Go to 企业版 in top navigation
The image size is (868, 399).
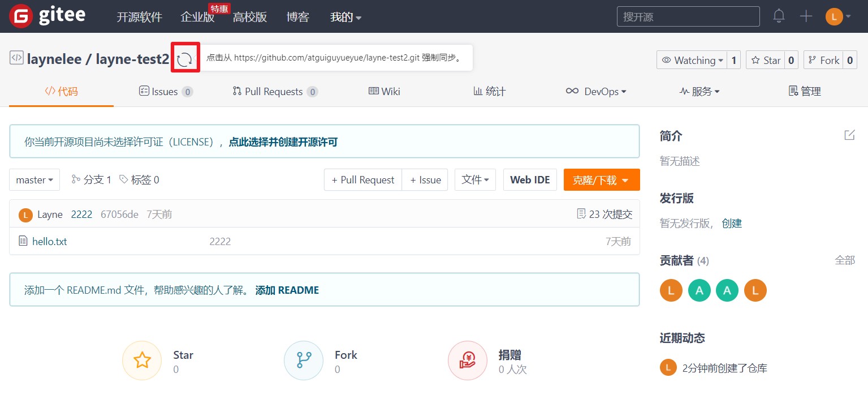point(197,17)
